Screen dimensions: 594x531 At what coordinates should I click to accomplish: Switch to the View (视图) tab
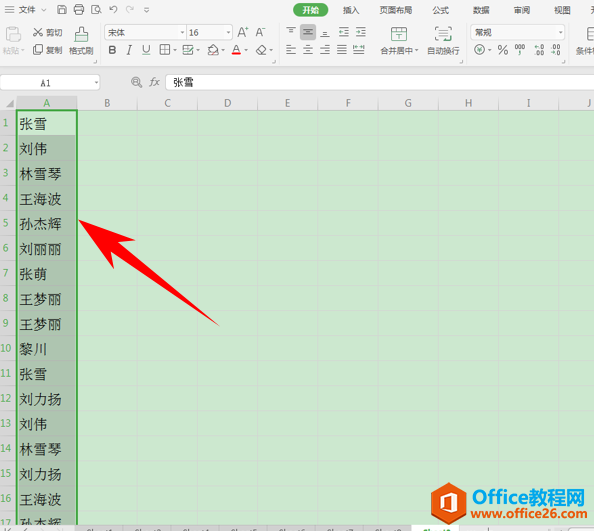click(562, 10)
